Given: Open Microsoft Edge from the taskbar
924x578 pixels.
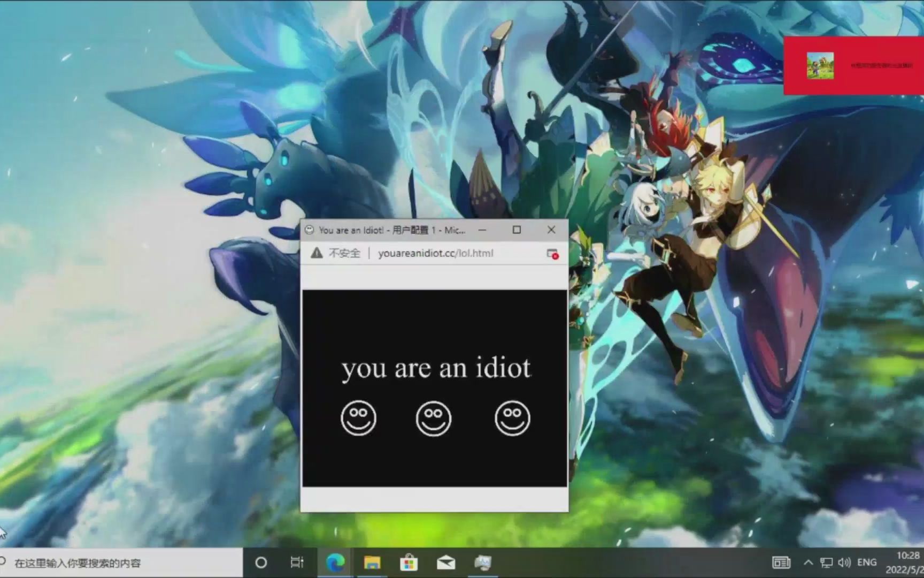Looking at the screenshot, I should coord(335,562).
